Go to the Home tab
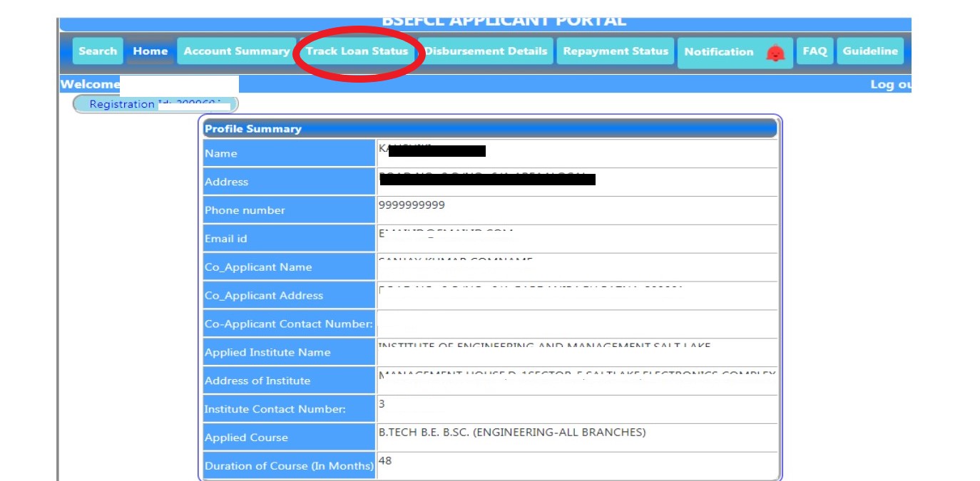Viewport: 980px width, 481px height. (150, 51)
